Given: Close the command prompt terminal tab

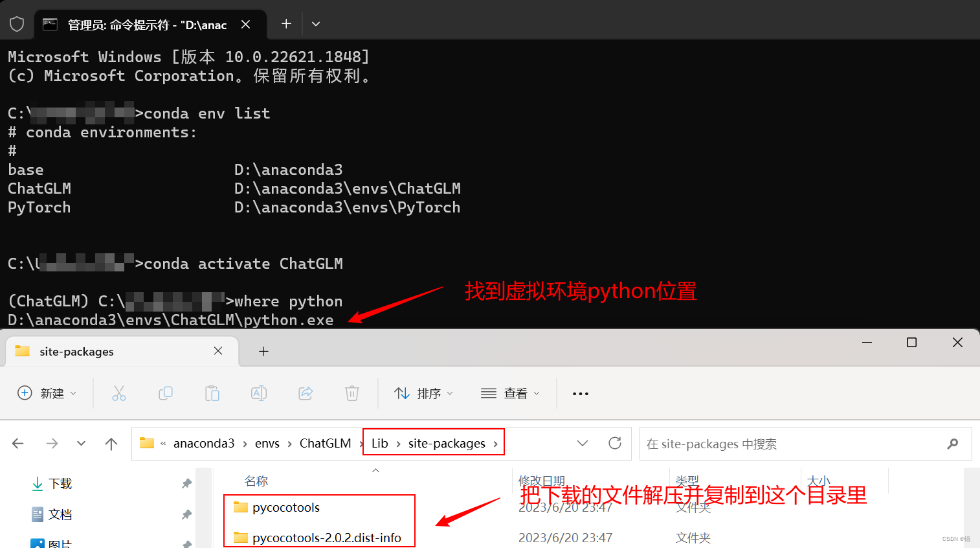Looking at the screenshot, I should tap(246, 25).
